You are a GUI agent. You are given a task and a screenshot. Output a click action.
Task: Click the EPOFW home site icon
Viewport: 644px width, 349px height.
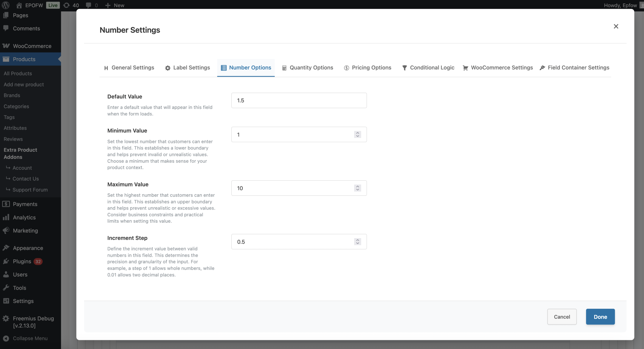click(19, 5)
